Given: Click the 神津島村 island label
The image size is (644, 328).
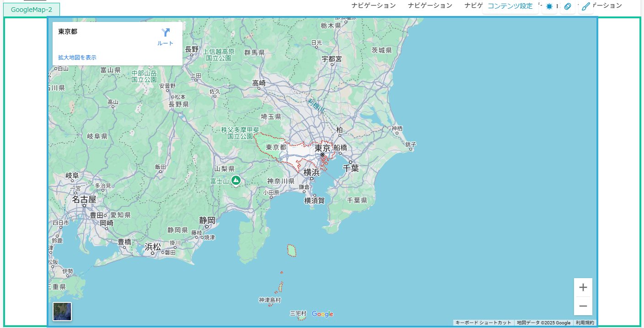Looking at the screenshot, I should pos(270,300).
